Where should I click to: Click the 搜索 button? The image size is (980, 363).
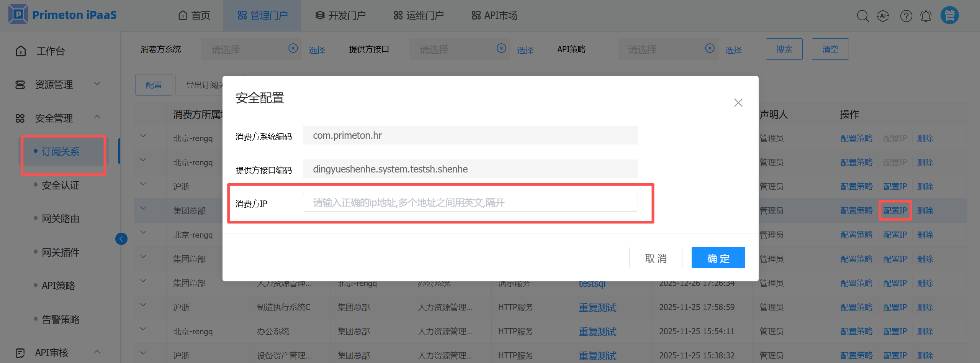click(784, 49)
